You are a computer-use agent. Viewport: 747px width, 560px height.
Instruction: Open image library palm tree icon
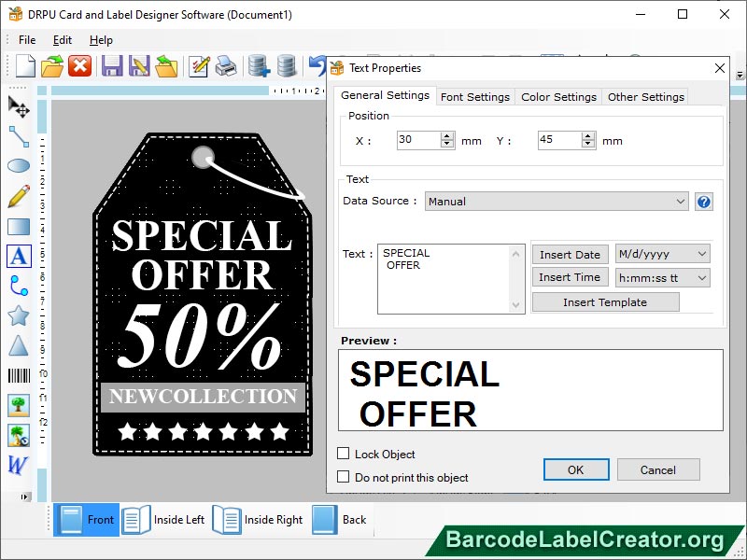19,436
